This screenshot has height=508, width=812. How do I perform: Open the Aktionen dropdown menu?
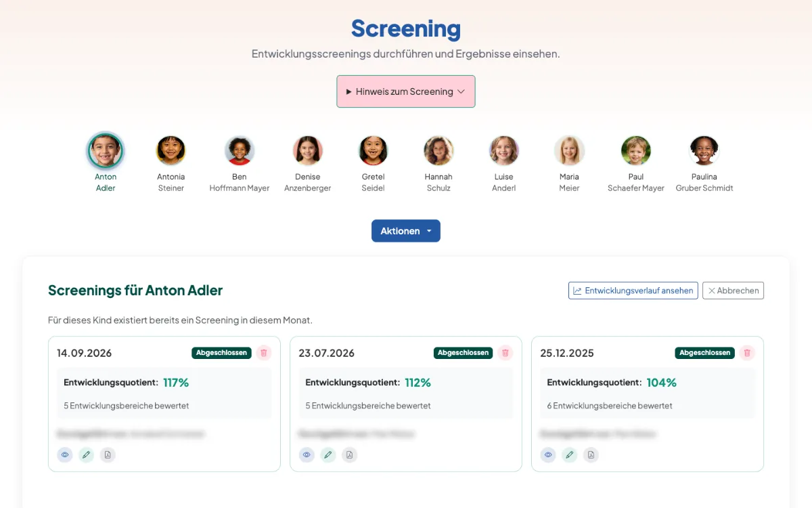pos(406,231)
